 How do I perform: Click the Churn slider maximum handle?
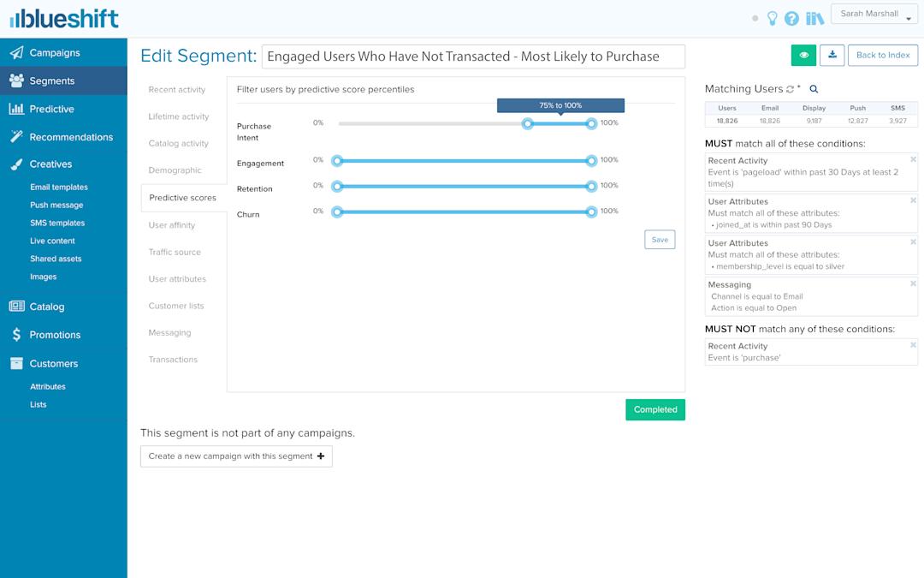[591, 212]
